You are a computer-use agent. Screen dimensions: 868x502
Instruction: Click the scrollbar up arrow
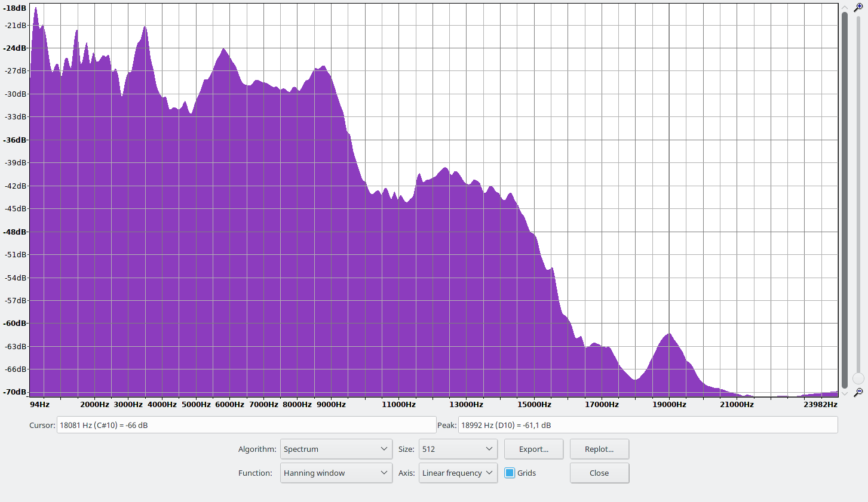click(x=845, y=7)
